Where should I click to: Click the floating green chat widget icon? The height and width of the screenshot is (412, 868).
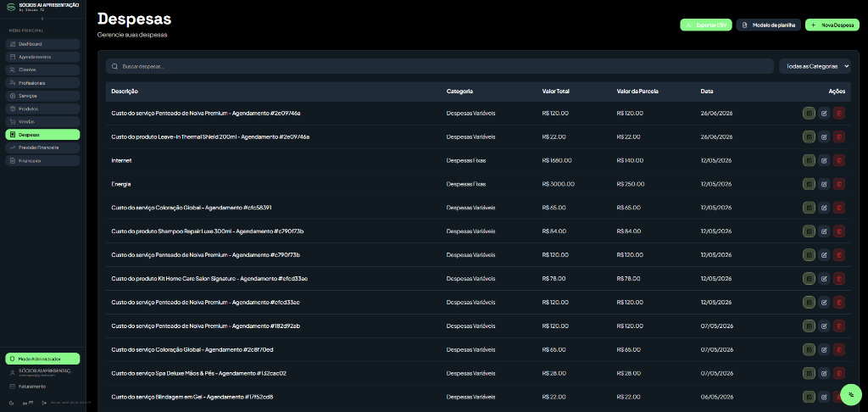851,394
